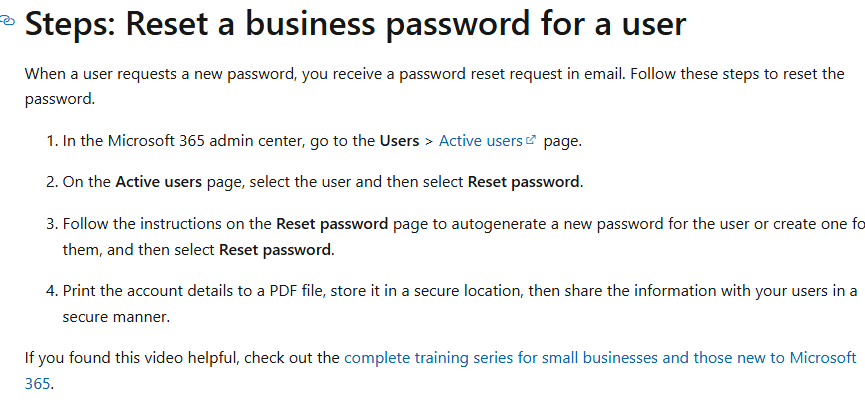Click the external-link icon after Active users
The image size is (865, 414).
[x=531, y=140]
